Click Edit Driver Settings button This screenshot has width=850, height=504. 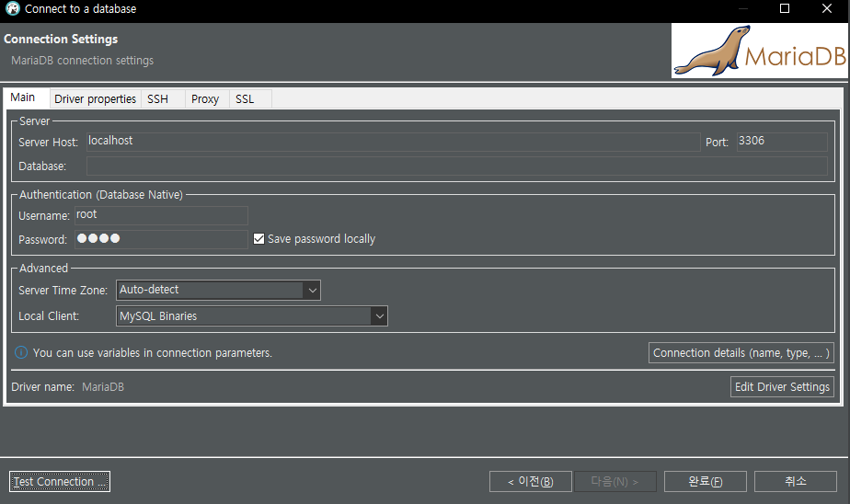coord(782,387)
